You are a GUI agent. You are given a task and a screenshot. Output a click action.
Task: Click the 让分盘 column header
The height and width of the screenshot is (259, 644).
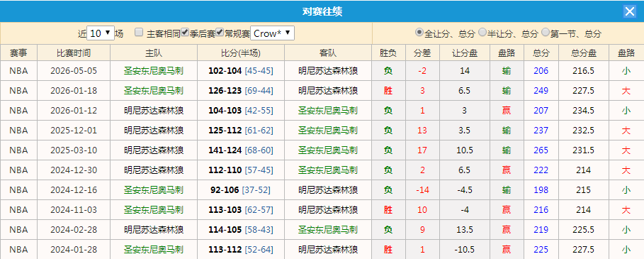click(x=465, y=53)
